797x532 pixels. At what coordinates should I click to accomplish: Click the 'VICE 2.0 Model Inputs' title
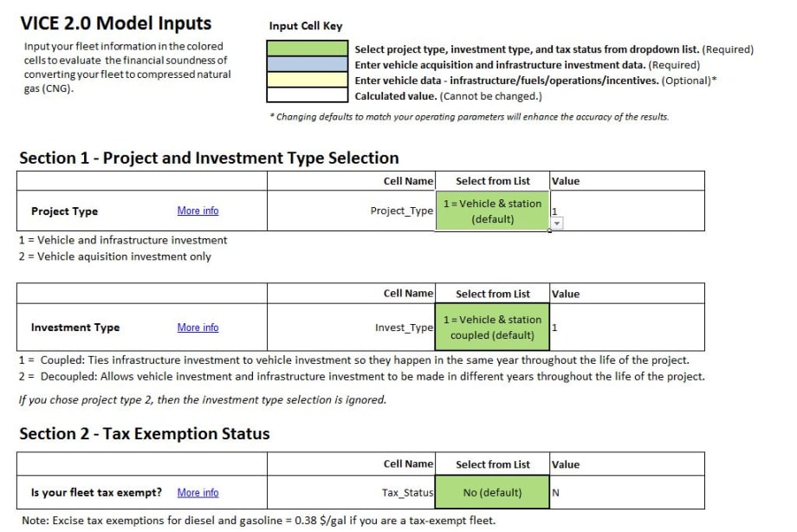click(115, 23)
